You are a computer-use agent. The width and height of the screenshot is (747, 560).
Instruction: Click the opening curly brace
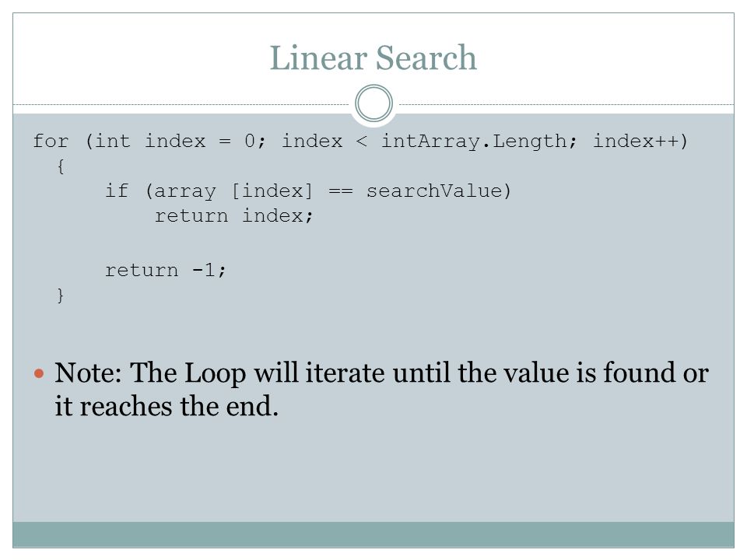pos(61,166)
